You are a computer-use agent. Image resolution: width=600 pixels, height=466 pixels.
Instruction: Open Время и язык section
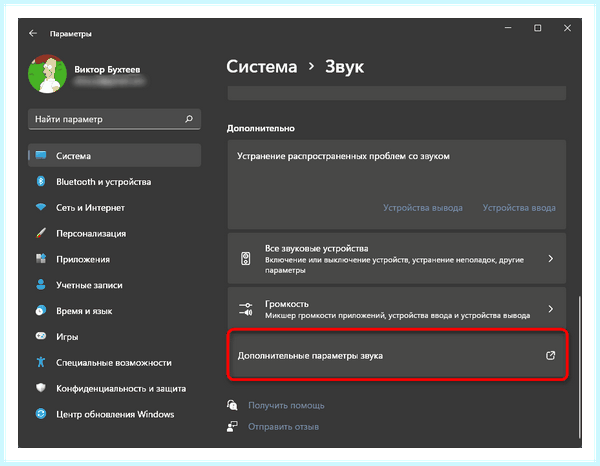click(x=114, y=311)
